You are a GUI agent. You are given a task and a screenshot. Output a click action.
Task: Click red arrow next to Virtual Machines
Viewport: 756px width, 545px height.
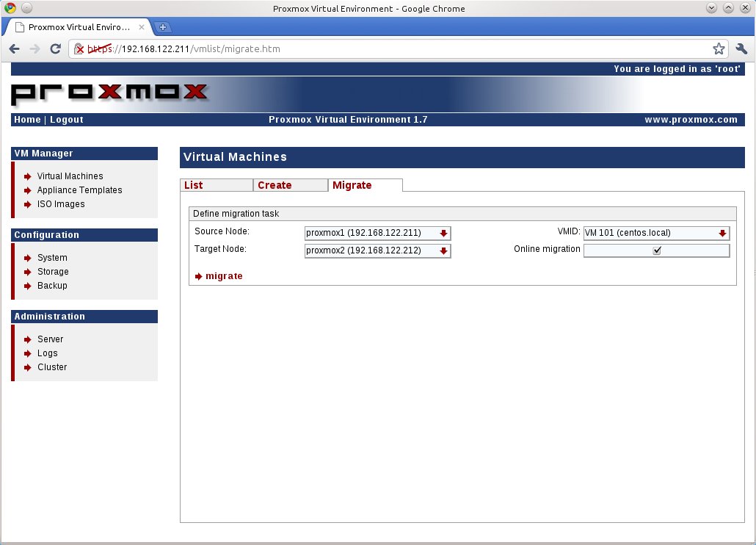[x=27, y=176]
